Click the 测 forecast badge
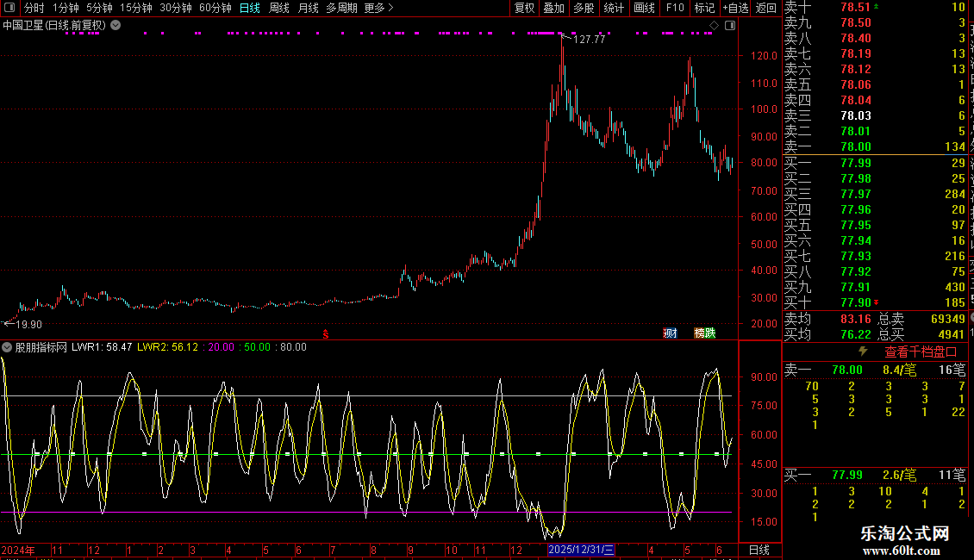The image size is (974, 560). coord(670,333)
